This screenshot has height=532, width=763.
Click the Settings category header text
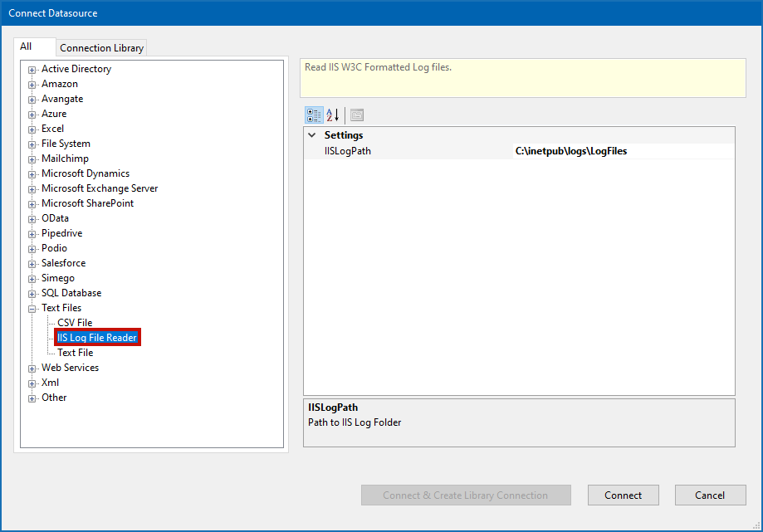(x=344, y=135)
